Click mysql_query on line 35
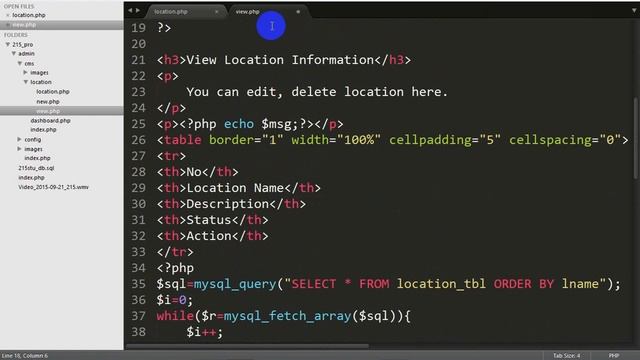This screenshot has width=640, height=360. (235, 284)
